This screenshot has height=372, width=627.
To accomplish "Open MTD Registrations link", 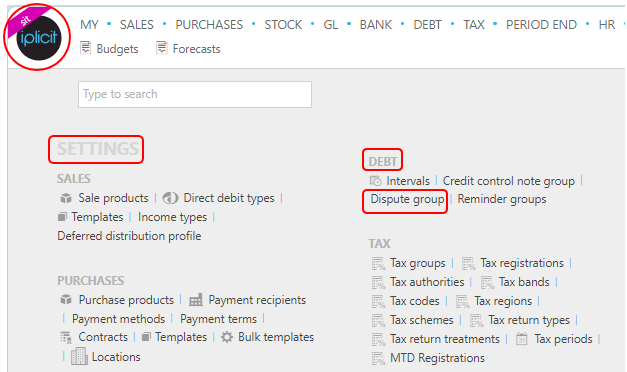I will point(437,358).
